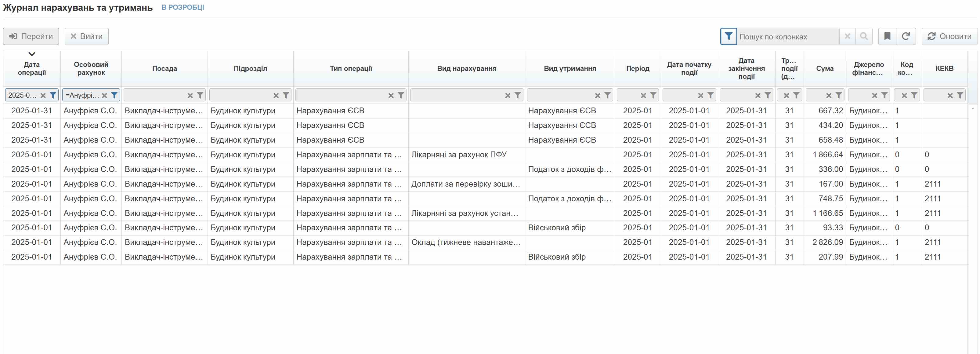Sort by the Сума column header

[x=825, y=68]
